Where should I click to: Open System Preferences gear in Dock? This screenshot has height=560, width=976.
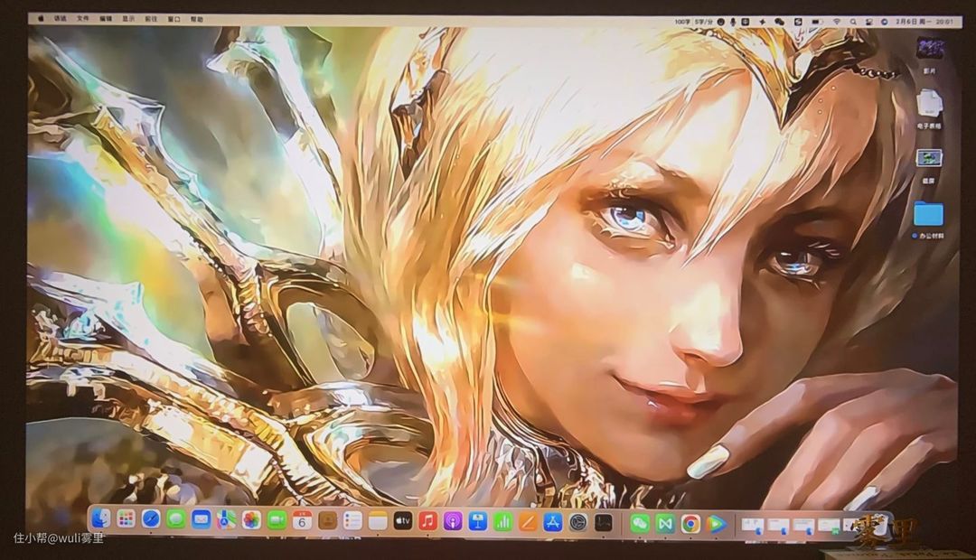point(577,521)
